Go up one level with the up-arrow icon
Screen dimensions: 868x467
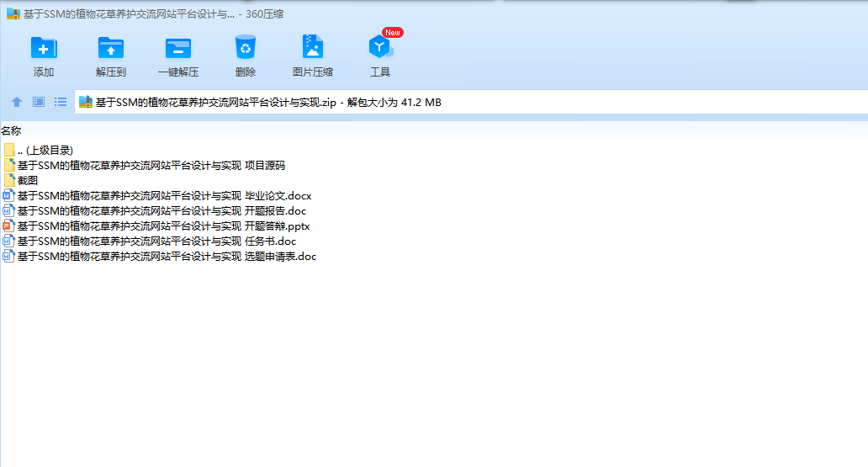pyautogui.click(x=17, y=102)
